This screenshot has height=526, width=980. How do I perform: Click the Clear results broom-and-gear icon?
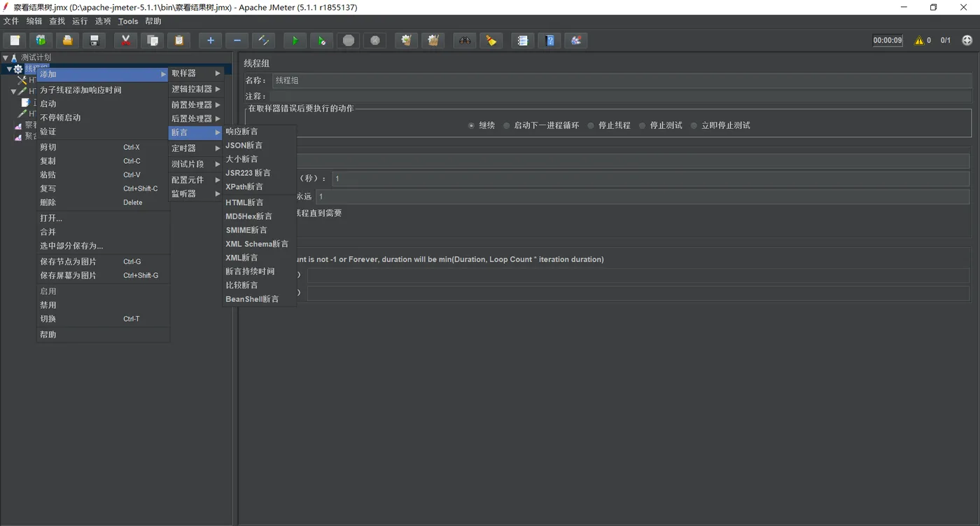pyautogui.click(x=406, y=41)
